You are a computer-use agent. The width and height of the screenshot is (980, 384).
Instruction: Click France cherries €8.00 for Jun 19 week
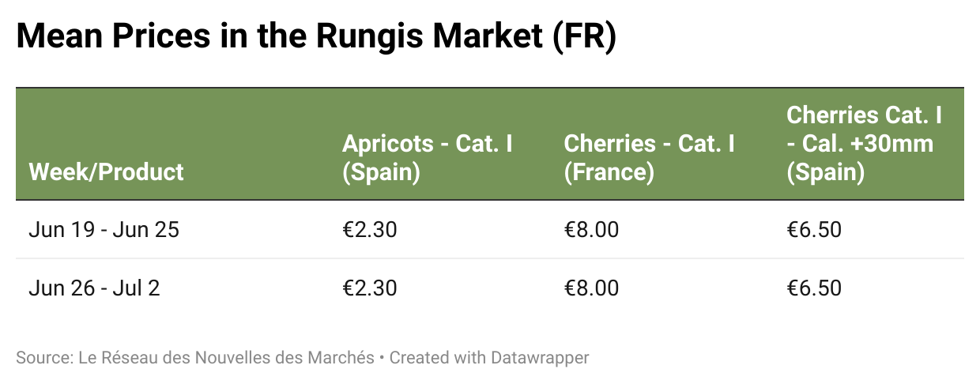[x=592, y=230]
